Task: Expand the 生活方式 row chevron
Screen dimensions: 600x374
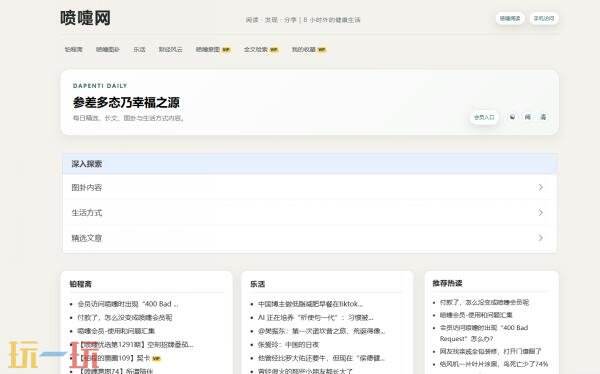Action: [x=540, y=212]
